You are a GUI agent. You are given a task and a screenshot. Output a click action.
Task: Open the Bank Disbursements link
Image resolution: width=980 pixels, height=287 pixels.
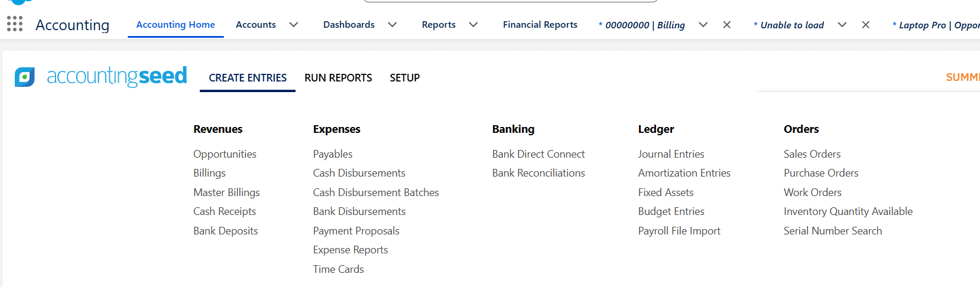click(x=359, y=211)
